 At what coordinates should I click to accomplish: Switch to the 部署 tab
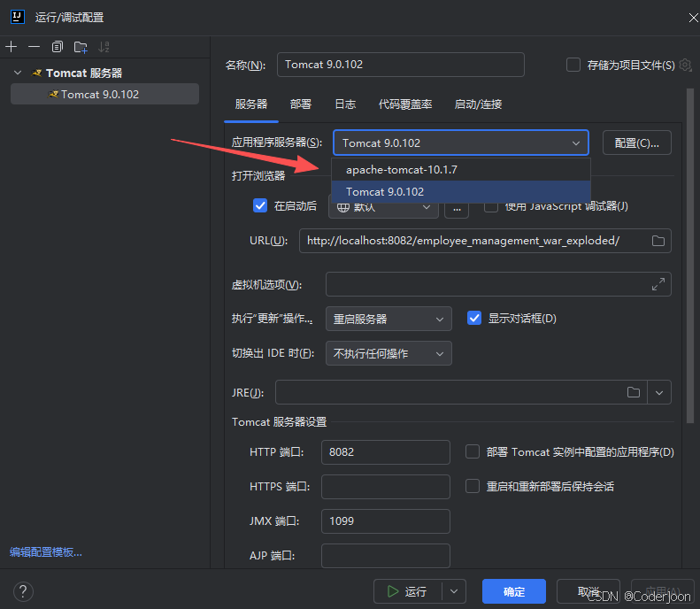300,104
